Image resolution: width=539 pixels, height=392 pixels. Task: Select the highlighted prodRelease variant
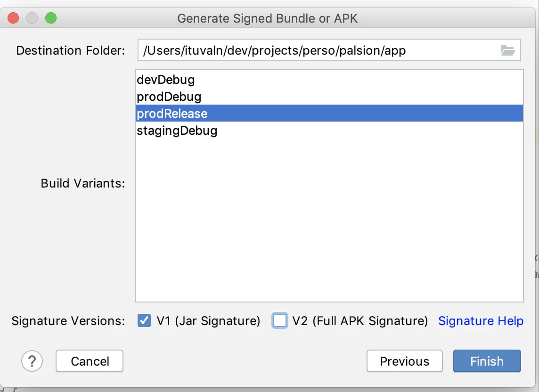[172, 114]
